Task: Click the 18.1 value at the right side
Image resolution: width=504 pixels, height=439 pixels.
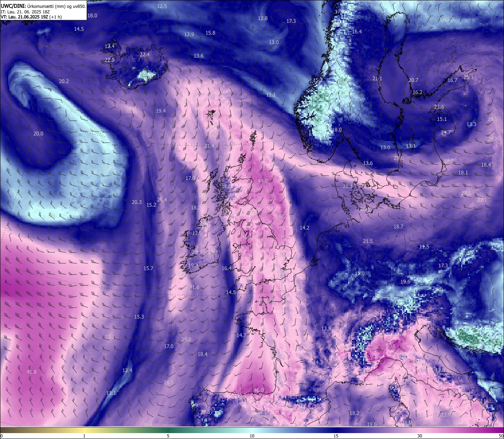Action: click(463, 172)
